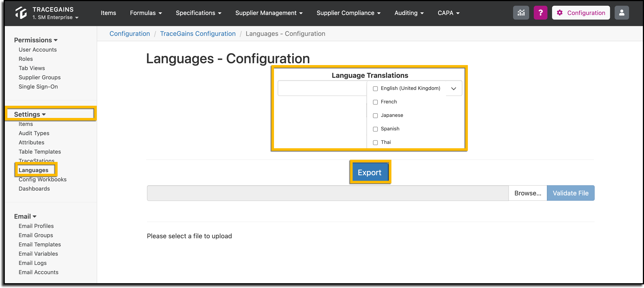Open Config Workbooks in sidebar
644x288 pixels.
tap(42, 179)
